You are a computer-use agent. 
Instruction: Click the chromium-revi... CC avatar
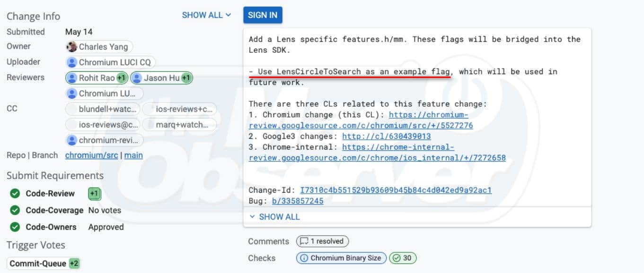point(72,140)
